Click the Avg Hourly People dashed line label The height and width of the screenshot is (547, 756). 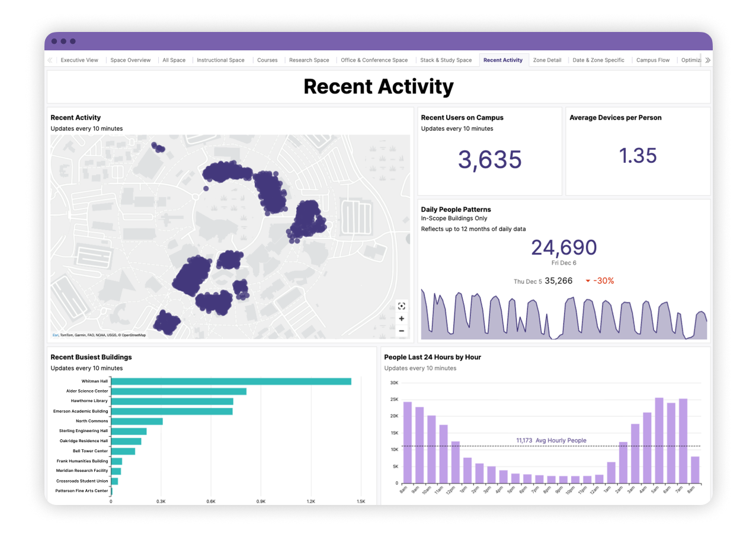pyautogui.click(x=552, y=440)
